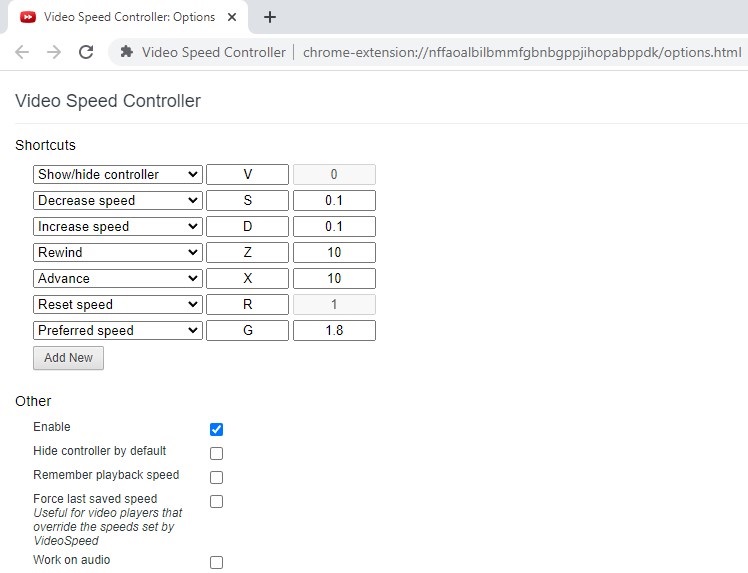The height and width of the screenshot is (573, 748).
Task: Check the Force last saved speed box
Action: (216, 501)
